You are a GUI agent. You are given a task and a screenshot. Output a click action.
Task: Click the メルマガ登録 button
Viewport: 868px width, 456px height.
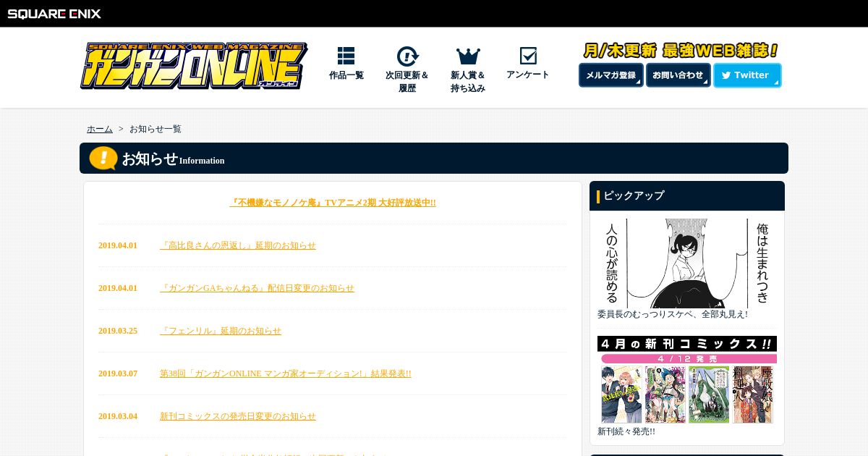pyautogui.click(x=610, y=75)
